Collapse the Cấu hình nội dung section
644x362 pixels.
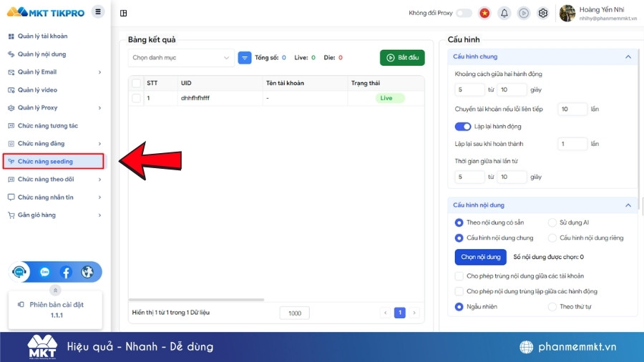tap(628, 205)
